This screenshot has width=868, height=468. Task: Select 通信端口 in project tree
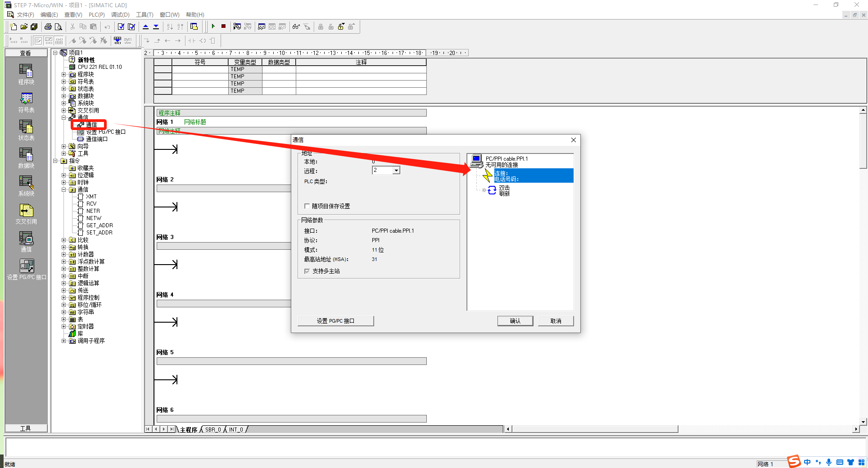[x=97, y=139]
